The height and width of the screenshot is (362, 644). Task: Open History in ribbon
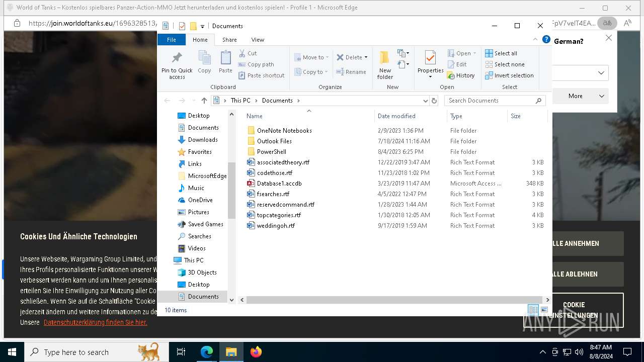461,75
